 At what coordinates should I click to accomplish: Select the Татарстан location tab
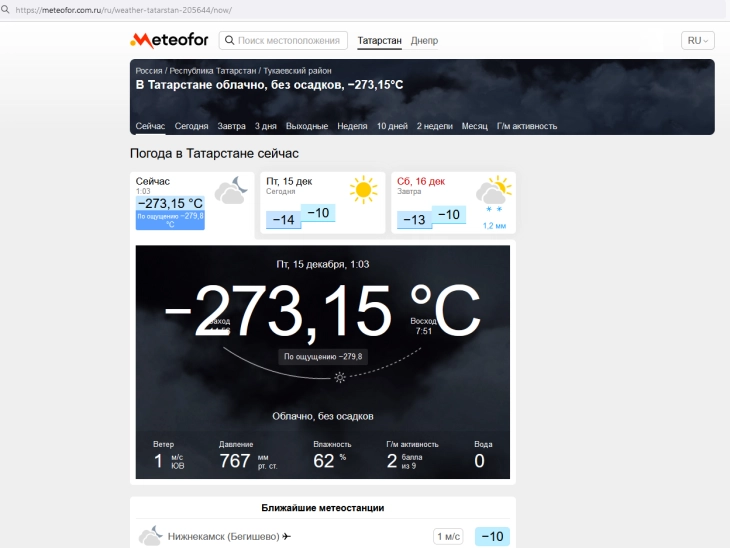pyautogui.click(x=379, y=41)
